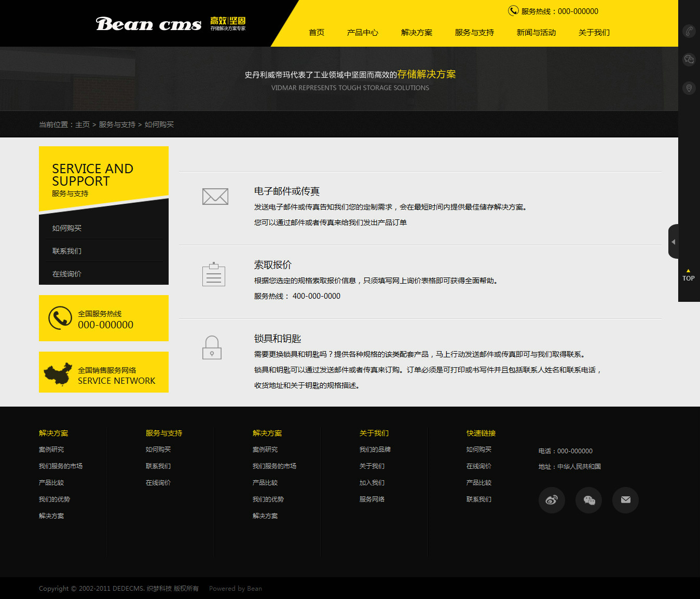
Task: Open 关于我们 in the top navigation
Action: [x=594, y=33]
